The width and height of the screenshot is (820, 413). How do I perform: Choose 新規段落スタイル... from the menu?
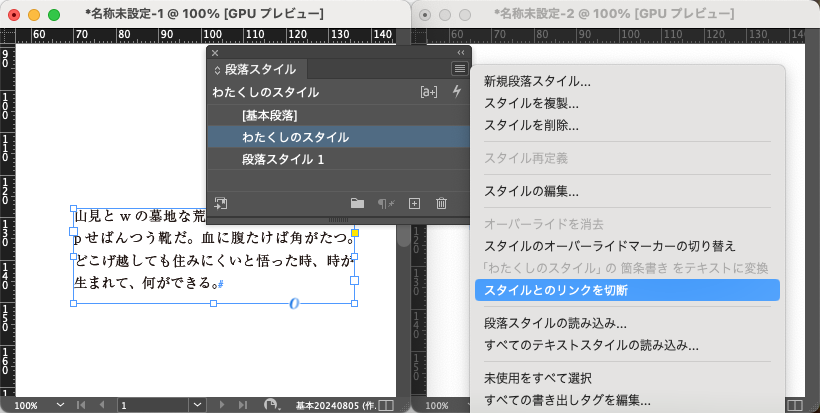click(x=537, y=82)
